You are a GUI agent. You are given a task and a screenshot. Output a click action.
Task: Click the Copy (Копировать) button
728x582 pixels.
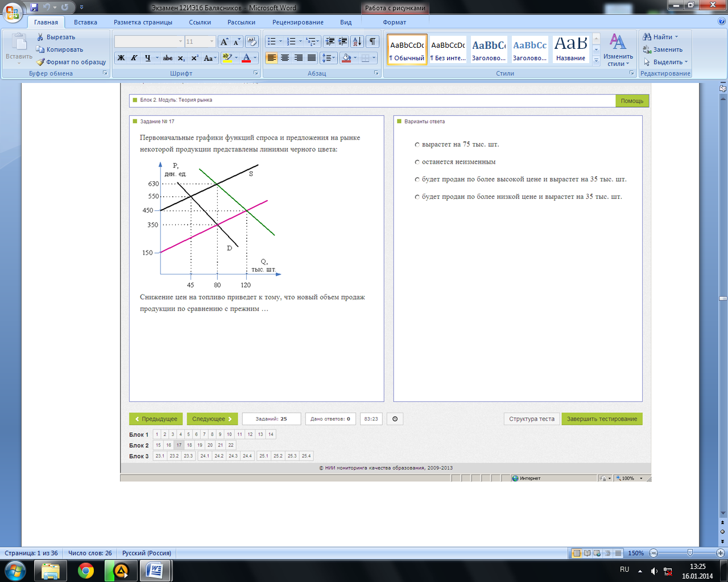60,49
